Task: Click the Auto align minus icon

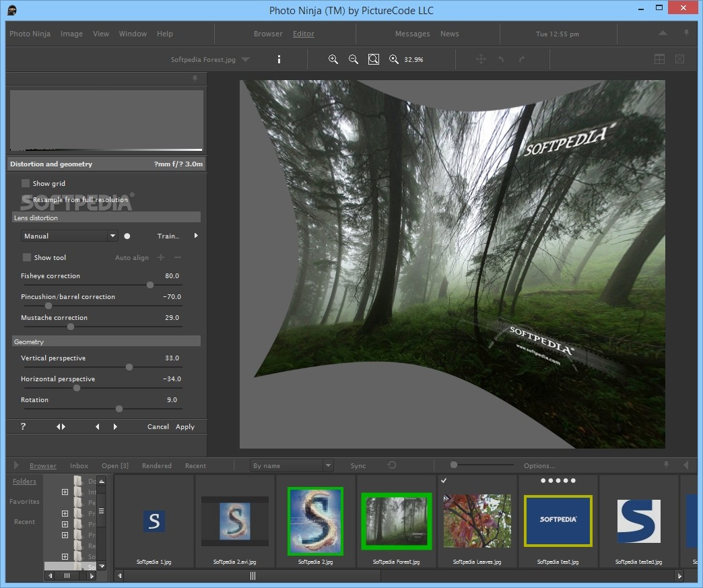Action: pos(178,257)
